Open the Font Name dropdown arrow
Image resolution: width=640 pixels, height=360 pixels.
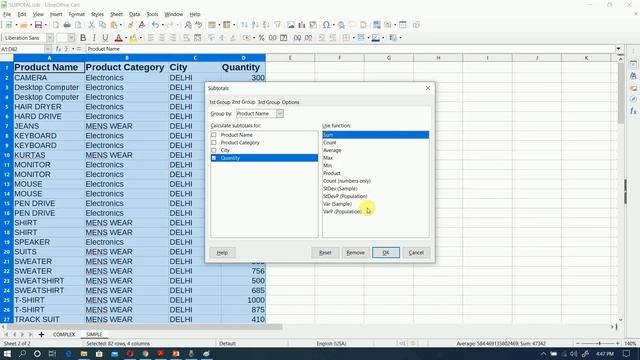pos(50,38)
